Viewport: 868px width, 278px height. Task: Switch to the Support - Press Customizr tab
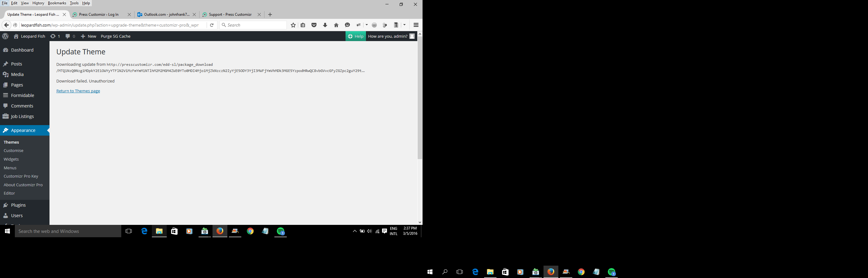[x=230, y=15]
